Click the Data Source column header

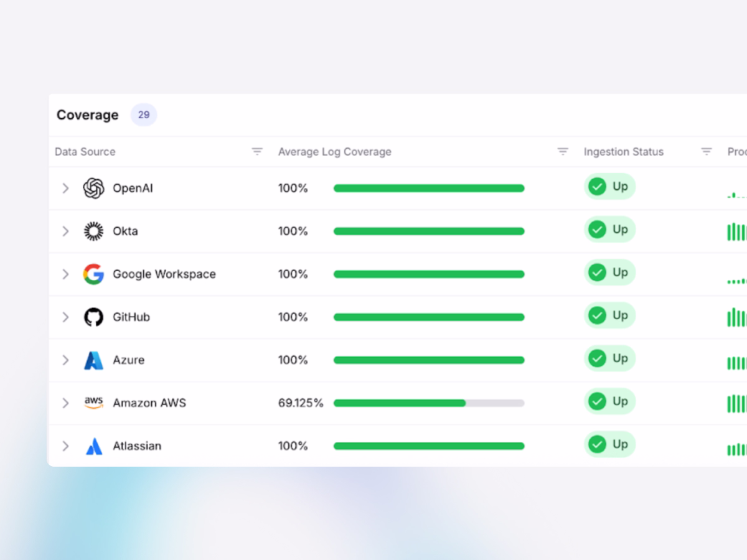click(85, 151)
